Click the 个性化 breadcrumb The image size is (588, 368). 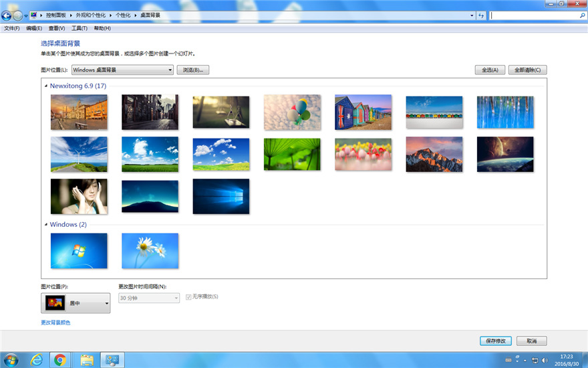(x=123, y=15)
